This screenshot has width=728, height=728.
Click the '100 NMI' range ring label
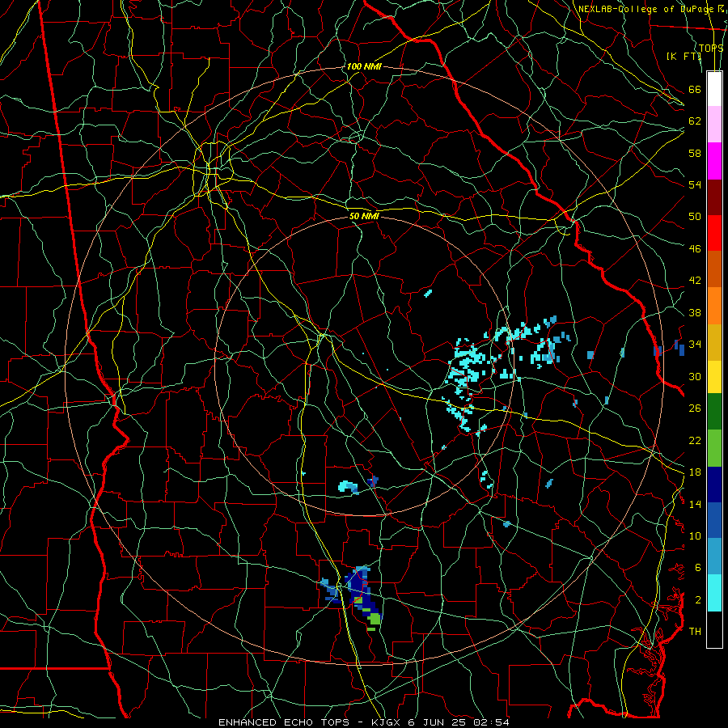point(364,66)
